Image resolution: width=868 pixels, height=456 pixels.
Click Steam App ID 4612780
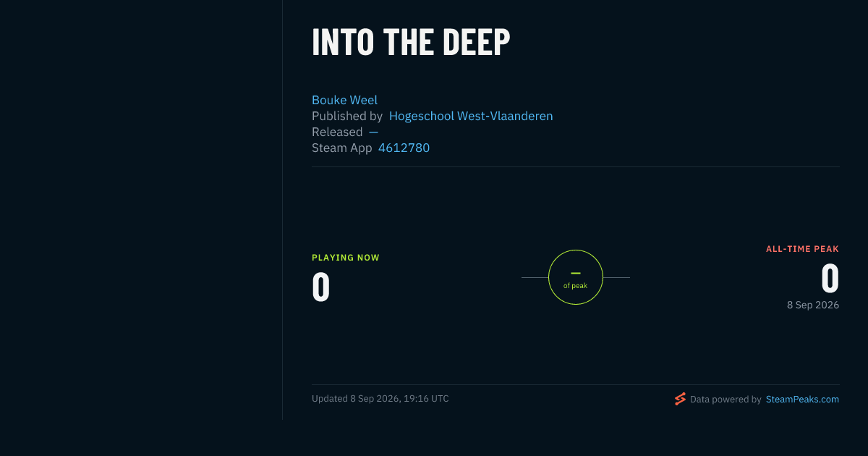point(404,148)
